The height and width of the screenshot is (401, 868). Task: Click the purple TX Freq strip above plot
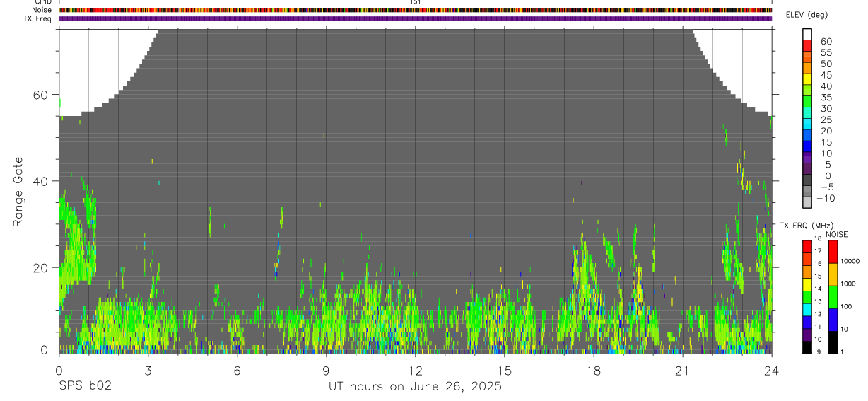(x=416, y=18)
